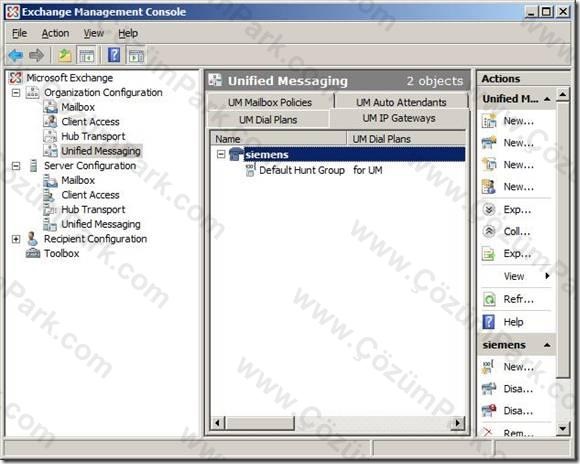580x464 pixels.
Task: Click Organization Configuration node icon
Action: tap(32, 93)
